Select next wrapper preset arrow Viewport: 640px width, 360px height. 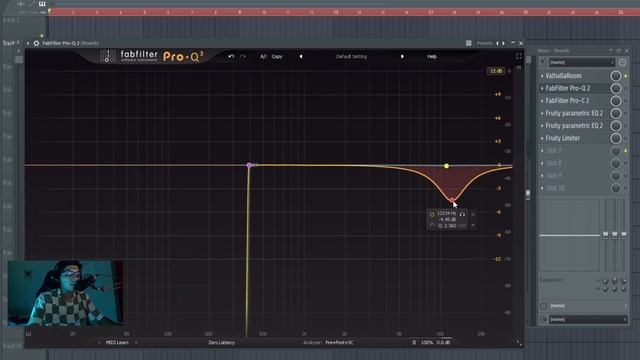click(x=503, y=43)
